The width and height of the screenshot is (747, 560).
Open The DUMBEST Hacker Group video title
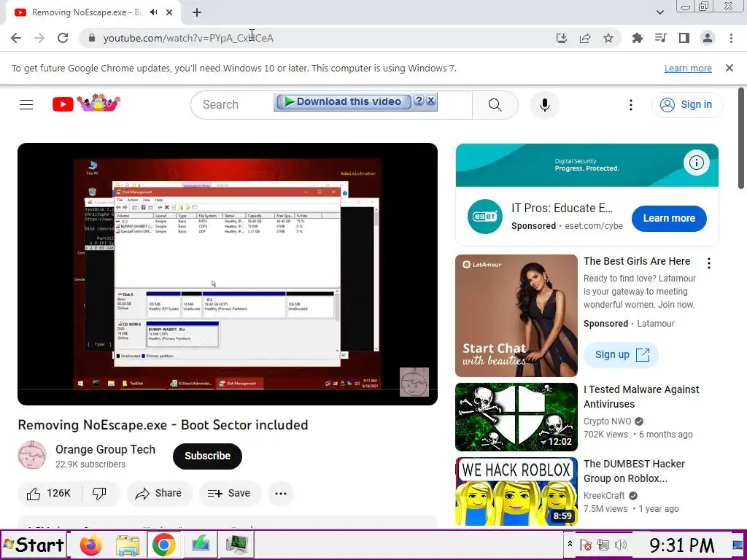[634, 471]
